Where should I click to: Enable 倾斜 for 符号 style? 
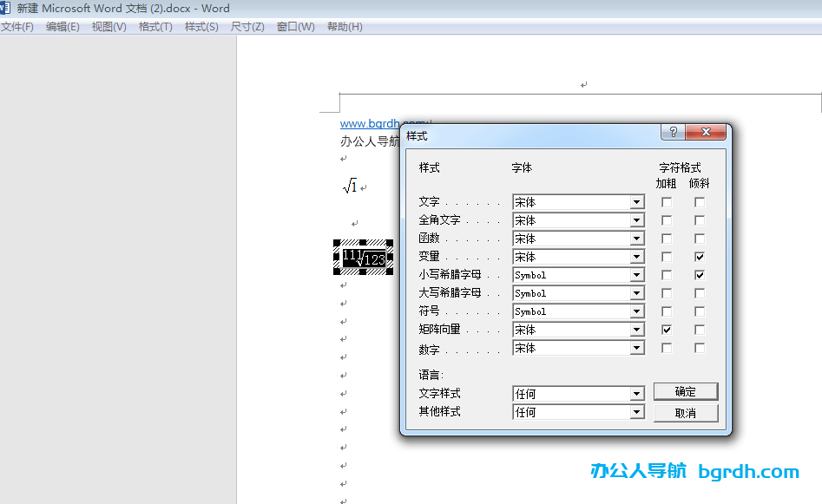[700, 311]
